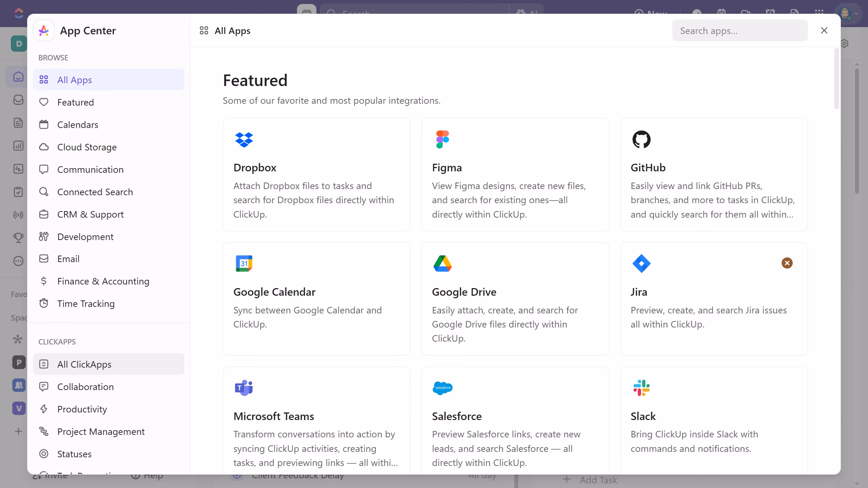Open the Email category

click(109, 259)
